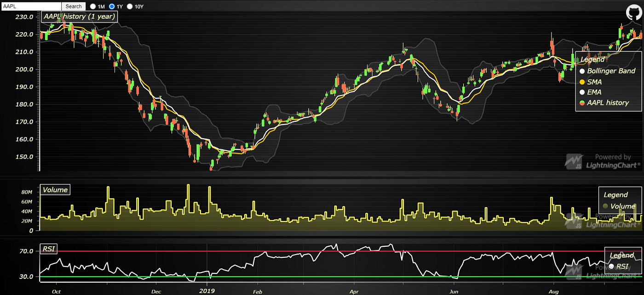Click the Dec date axis label
Image resolution: width=644 pixels, height=295 pixels.
[x=156, y=291]
